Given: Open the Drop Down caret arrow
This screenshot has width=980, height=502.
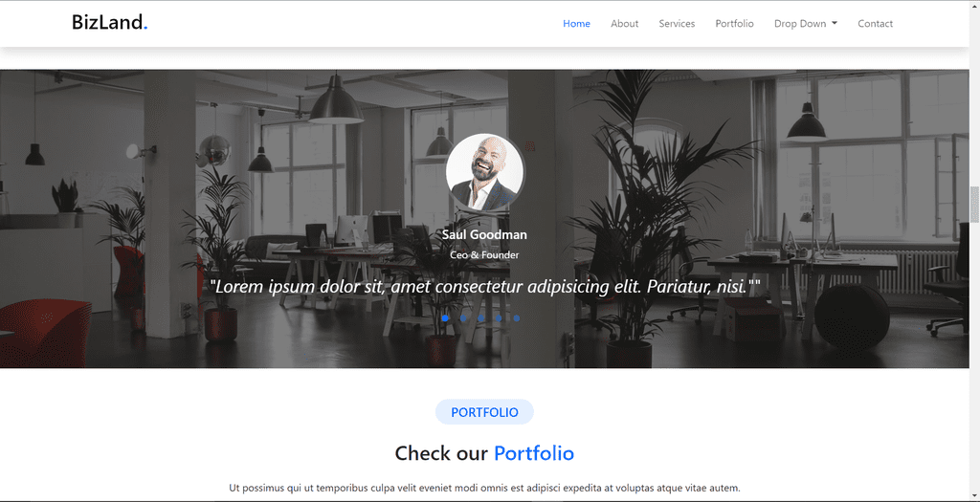Looking at the screenshot, I should tap(835, 24).
